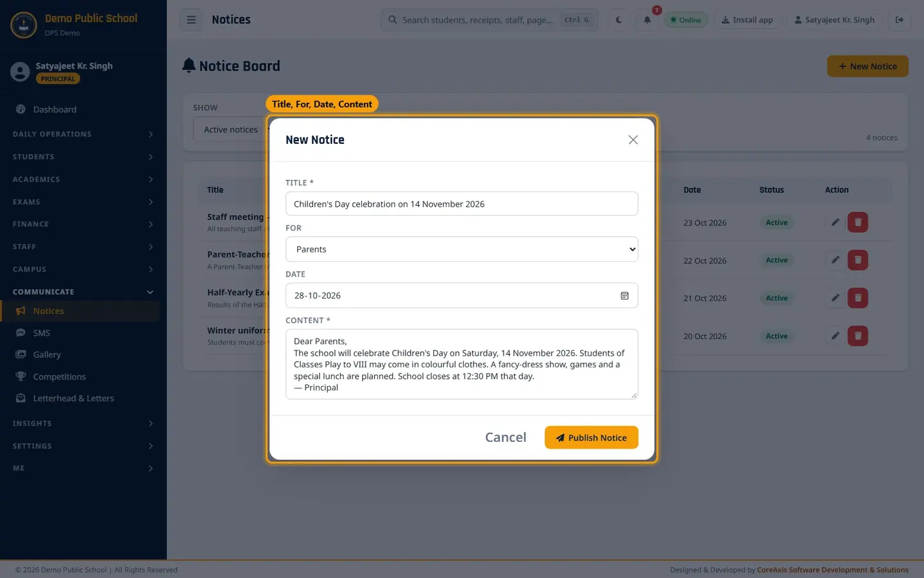Image resolution: width=924 pixels, height=578 pixels.
Task: Click the Install app button
Action: tap(747, 20)
